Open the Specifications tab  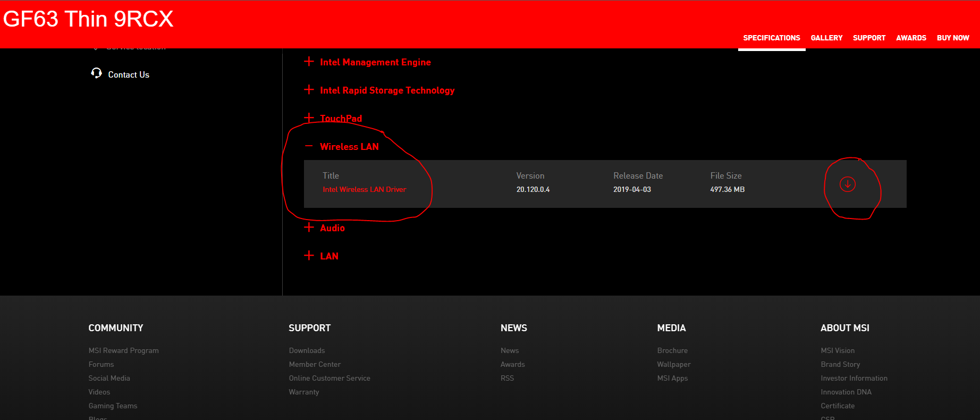pos(771,38)
